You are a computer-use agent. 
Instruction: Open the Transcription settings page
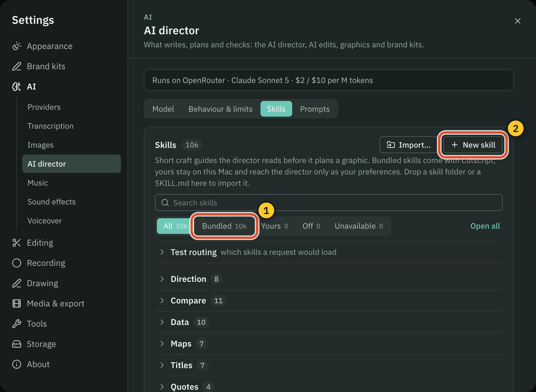click(x=72, y=126)
